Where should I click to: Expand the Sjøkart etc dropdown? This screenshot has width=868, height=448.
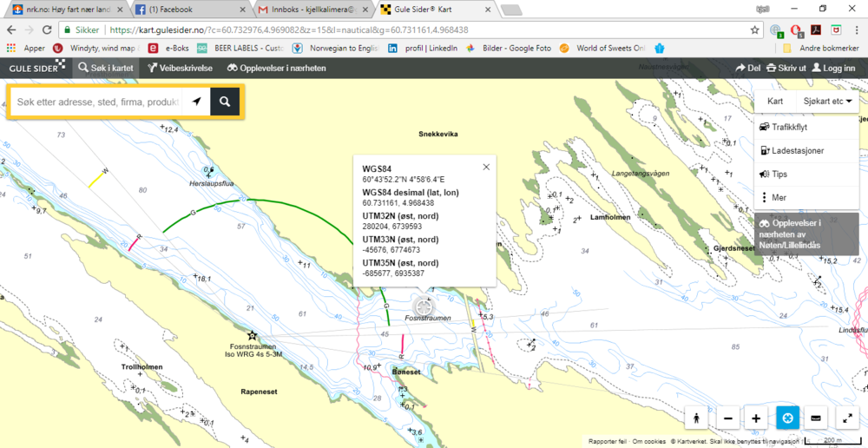[x=827, y=102]
